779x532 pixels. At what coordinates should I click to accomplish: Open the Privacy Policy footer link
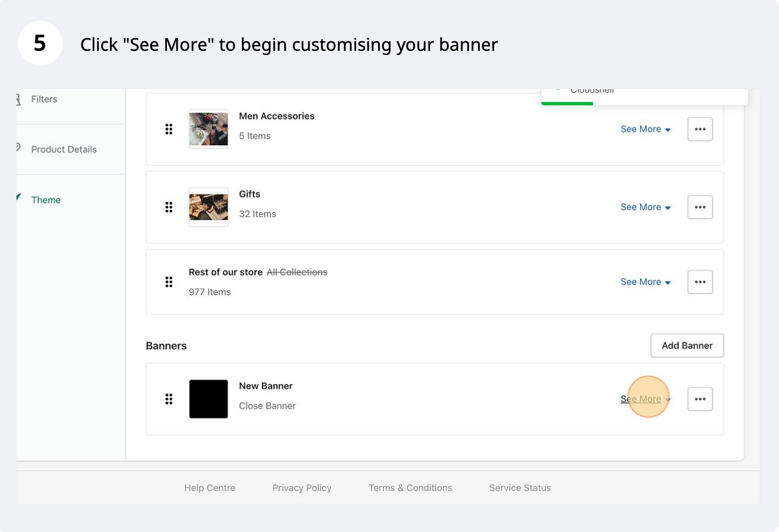pos(302,488)
